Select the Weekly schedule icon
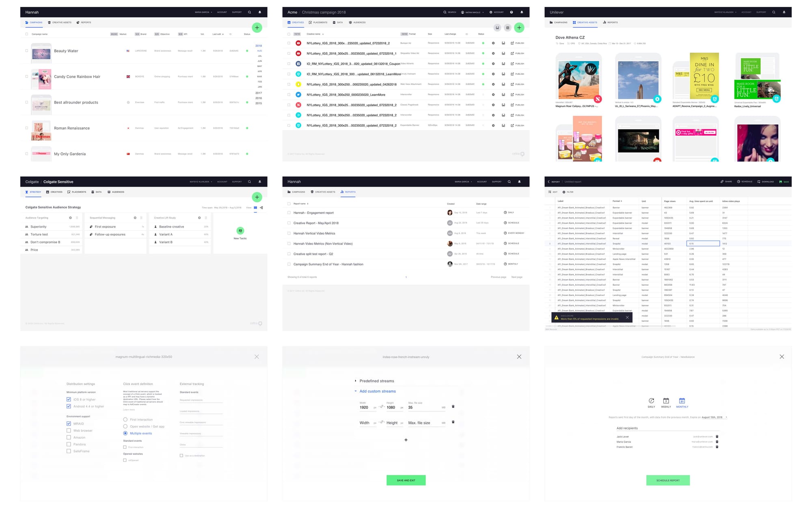The height and width of the screenshot is (508, 812). pos(666,401)
